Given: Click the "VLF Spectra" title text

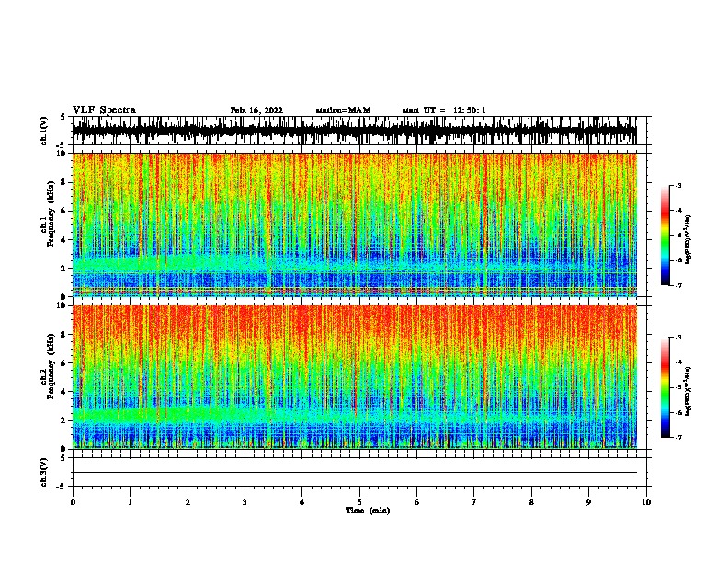Looking at the screenshot, I should click(104, 110).
